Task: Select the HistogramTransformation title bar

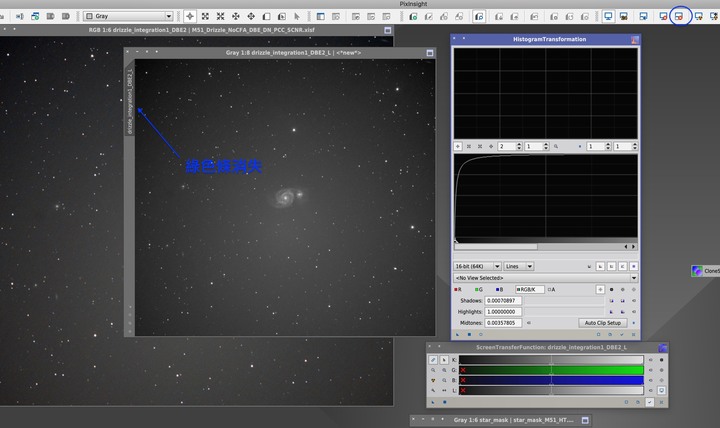Action: tap(546, 39)
